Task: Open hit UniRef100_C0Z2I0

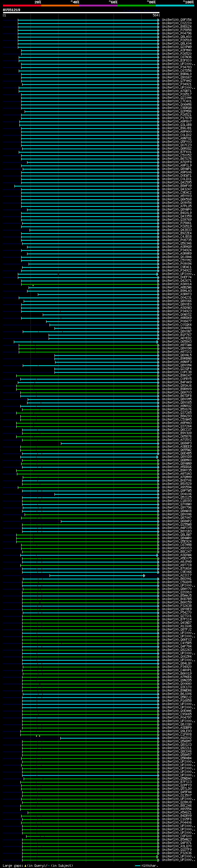Action: (x=177, y=23)
